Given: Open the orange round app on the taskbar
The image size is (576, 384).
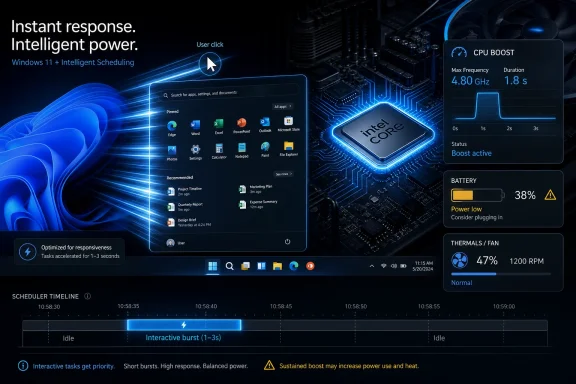Looking at the screenshot, I should (310, 266).
